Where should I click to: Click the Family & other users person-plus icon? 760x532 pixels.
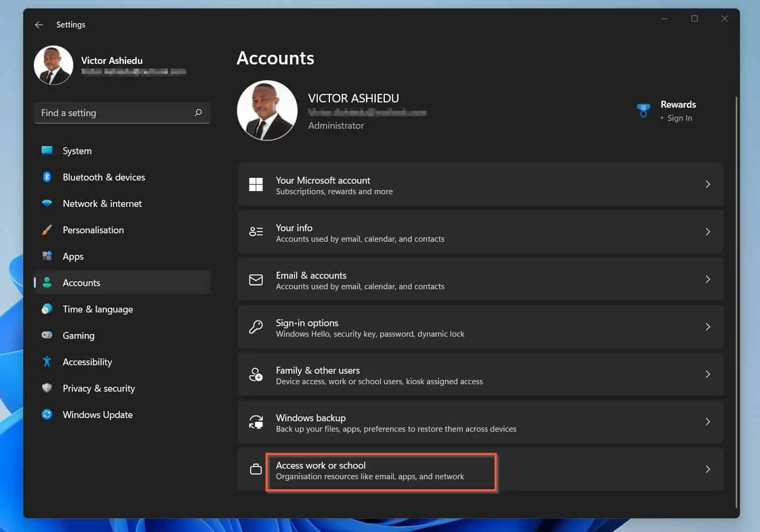pyautogui.click(x=256, y=374)
